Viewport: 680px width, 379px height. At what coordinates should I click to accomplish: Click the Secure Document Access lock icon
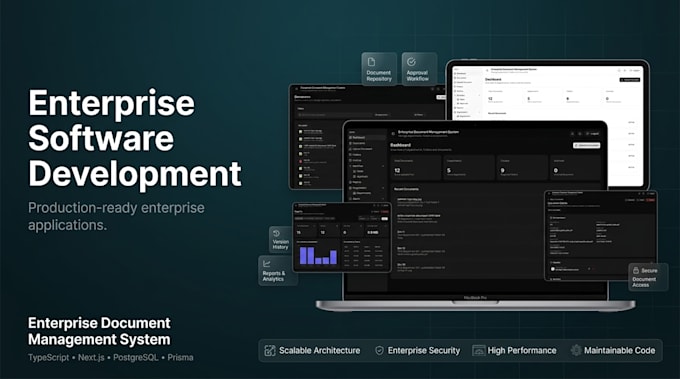[x=636, y=270]
